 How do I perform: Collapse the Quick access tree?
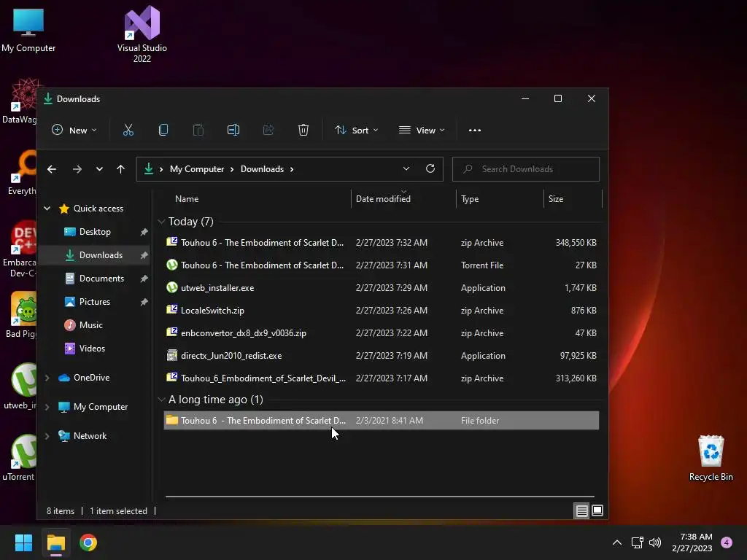point(47,208)
